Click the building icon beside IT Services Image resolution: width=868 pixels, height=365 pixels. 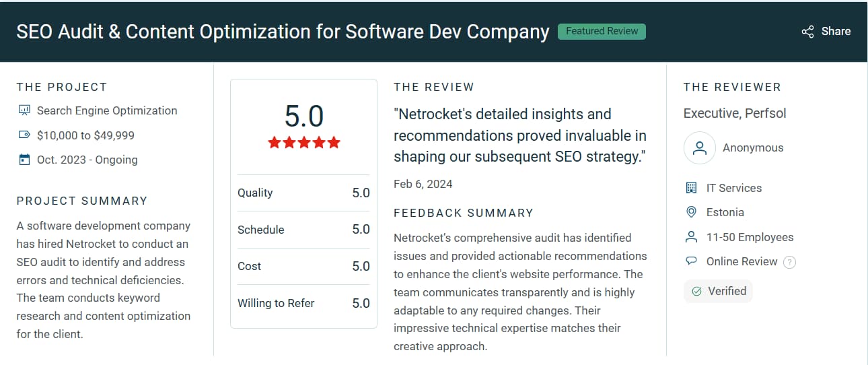pyautogui.click(x=691, y=188)
